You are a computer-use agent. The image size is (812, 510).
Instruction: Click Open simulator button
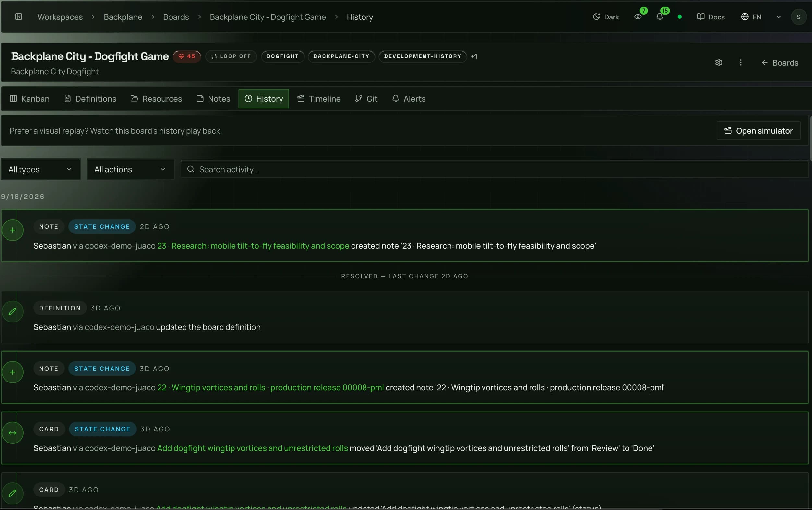click(758, 130)
